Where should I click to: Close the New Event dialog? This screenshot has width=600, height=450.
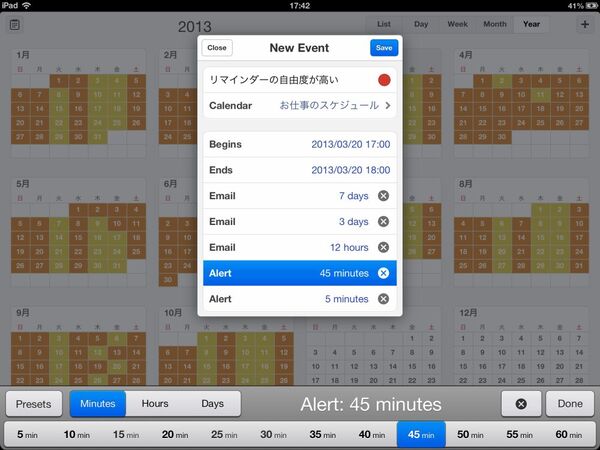(217, 48)
